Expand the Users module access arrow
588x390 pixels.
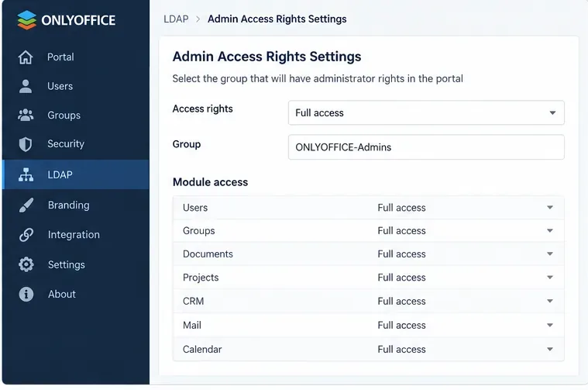(550, 208)
